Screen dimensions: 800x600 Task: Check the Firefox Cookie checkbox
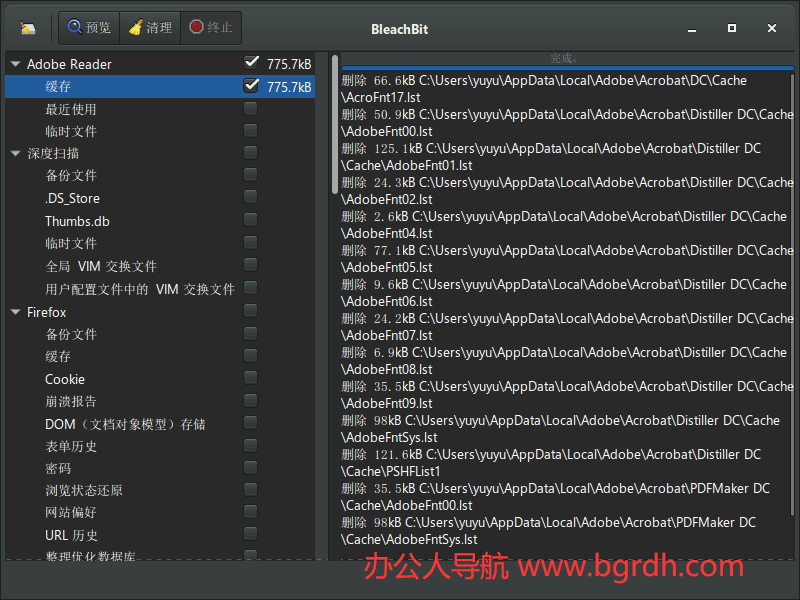pyautogui.click(x=249, y=379)
